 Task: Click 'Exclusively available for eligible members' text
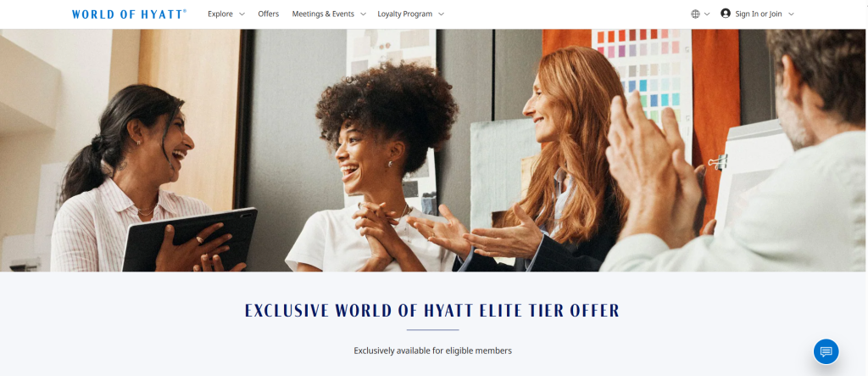coord(433,351)
